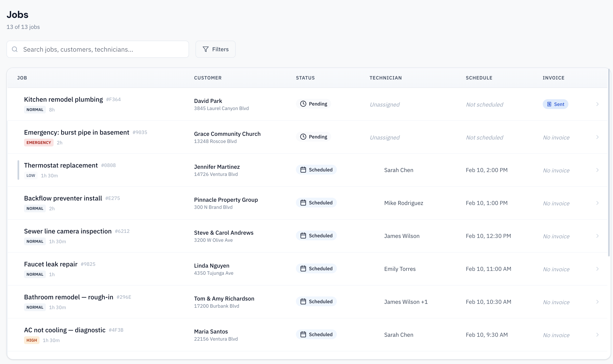The height and width of the screenshot is (364, 613).
Task: Click the Sent invoice badge
Action: [x=556, y=104]
